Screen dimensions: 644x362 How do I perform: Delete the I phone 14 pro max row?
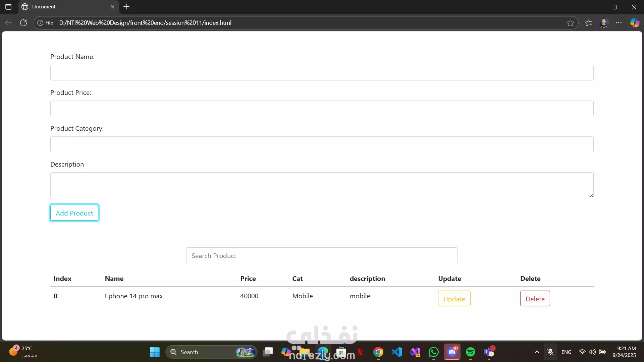(535, 299)
